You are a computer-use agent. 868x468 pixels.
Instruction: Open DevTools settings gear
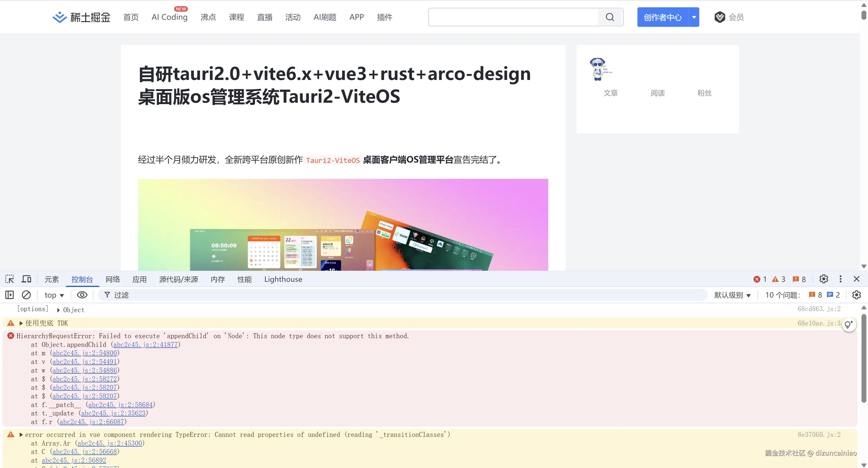point(824,279)
